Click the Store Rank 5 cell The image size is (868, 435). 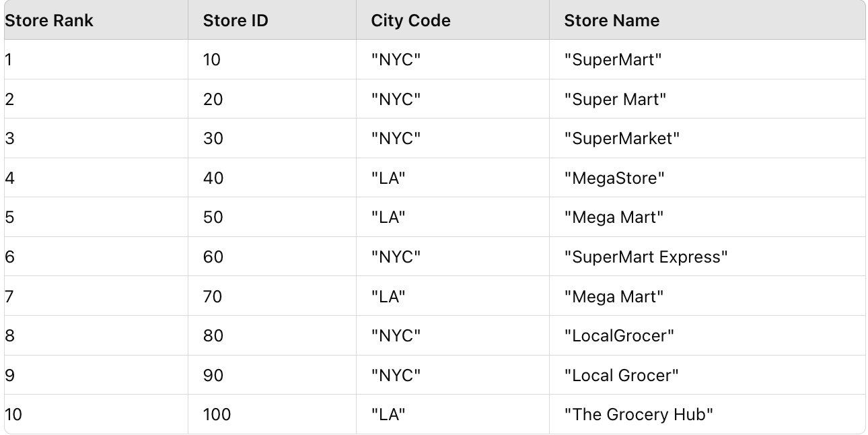(x=9, y=217)
